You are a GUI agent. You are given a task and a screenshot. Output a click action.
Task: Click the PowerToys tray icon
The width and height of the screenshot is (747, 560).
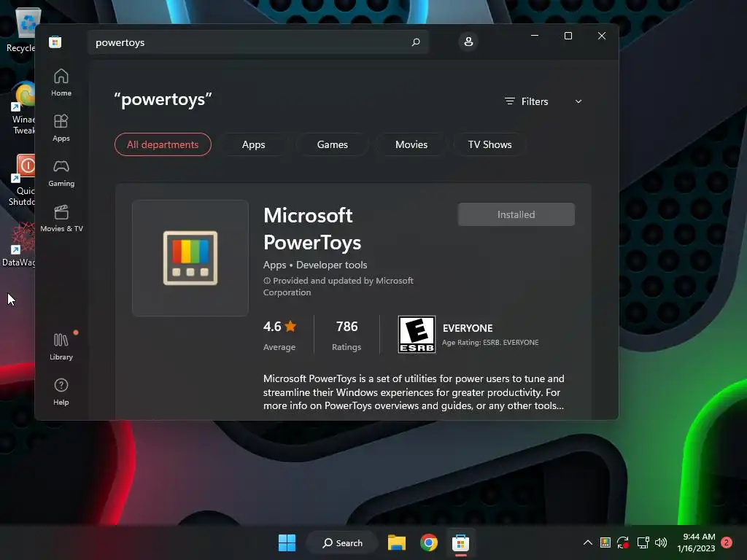(x=605, y=542)
